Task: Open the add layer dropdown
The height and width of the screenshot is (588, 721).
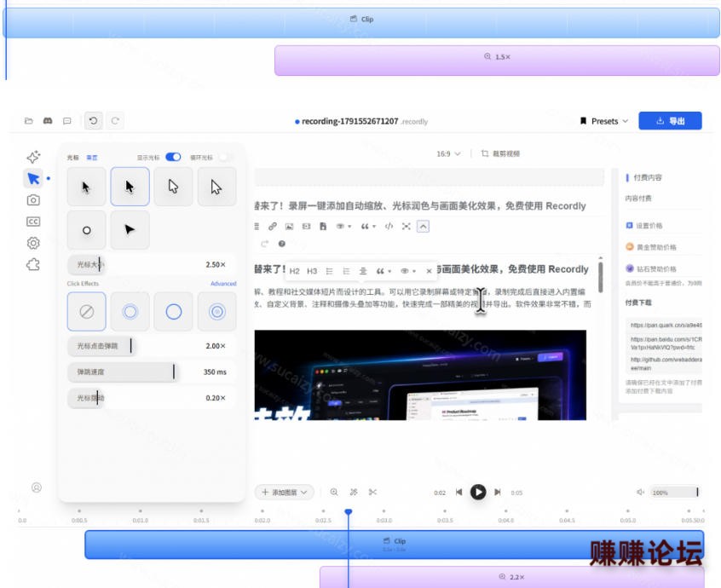Action: pyautogui.click(x=284, y=493)
